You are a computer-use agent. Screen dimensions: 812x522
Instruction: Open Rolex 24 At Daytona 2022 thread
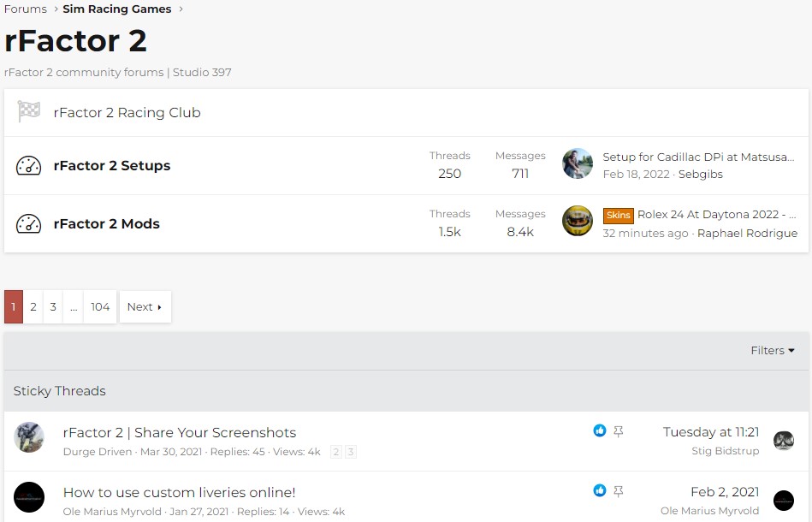tap(717, 215)
